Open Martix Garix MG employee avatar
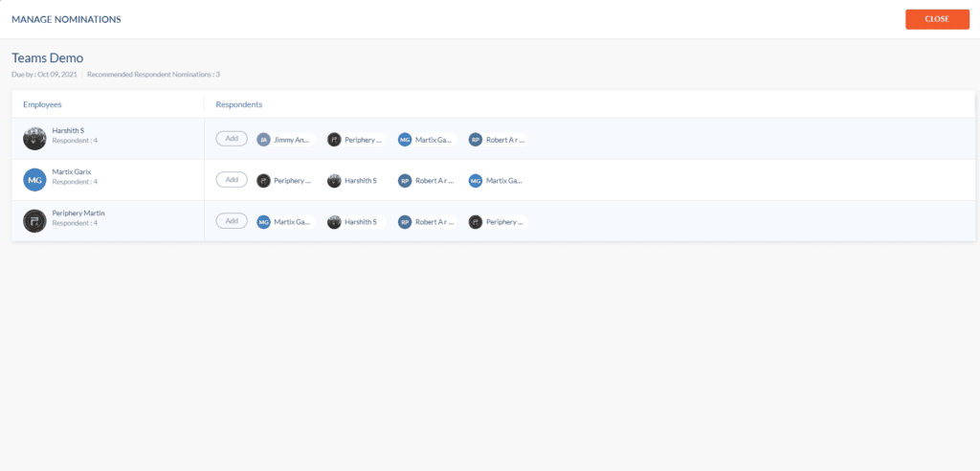Image resolution: width=980 pixels, height=471 pixels. (35, 180)
